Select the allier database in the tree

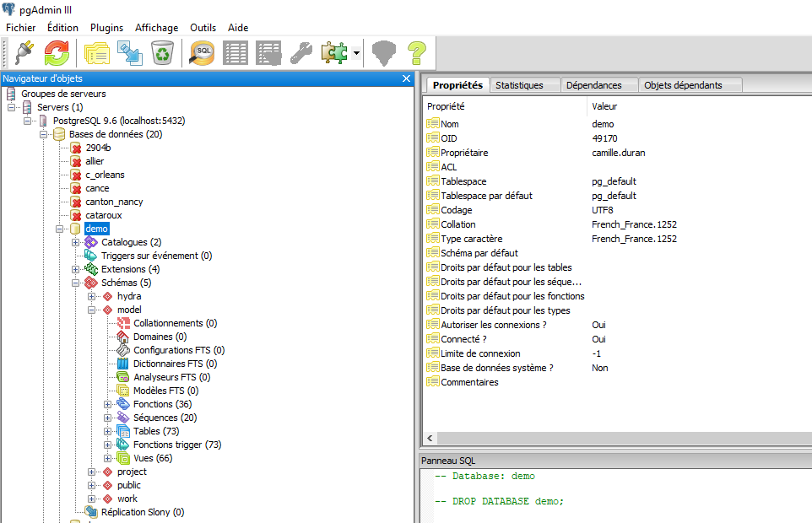[95, 161]
